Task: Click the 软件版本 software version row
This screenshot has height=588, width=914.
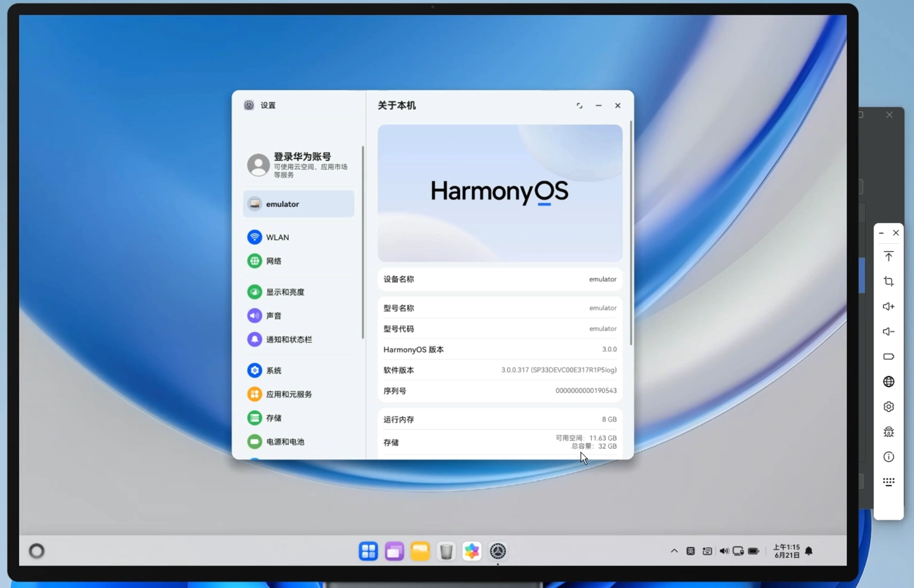Action: point(500,370)
